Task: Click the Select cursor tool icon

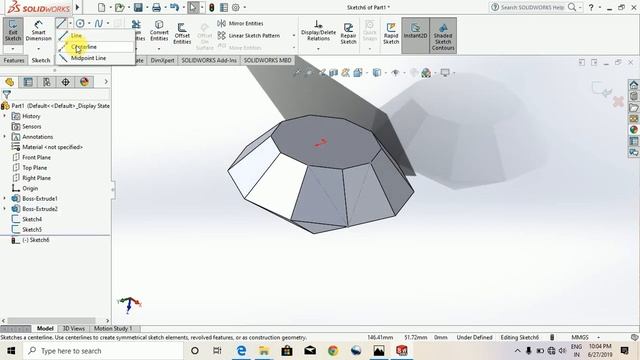Action: (x=193, y=7)
